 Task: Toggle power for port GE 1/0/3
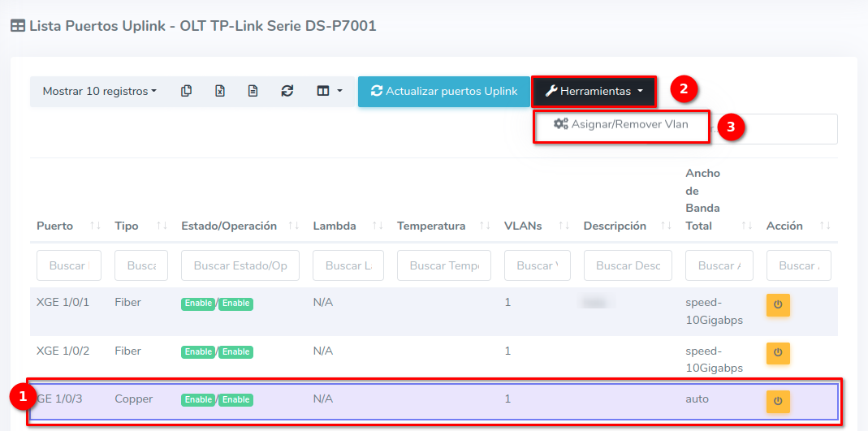[778, 401]
